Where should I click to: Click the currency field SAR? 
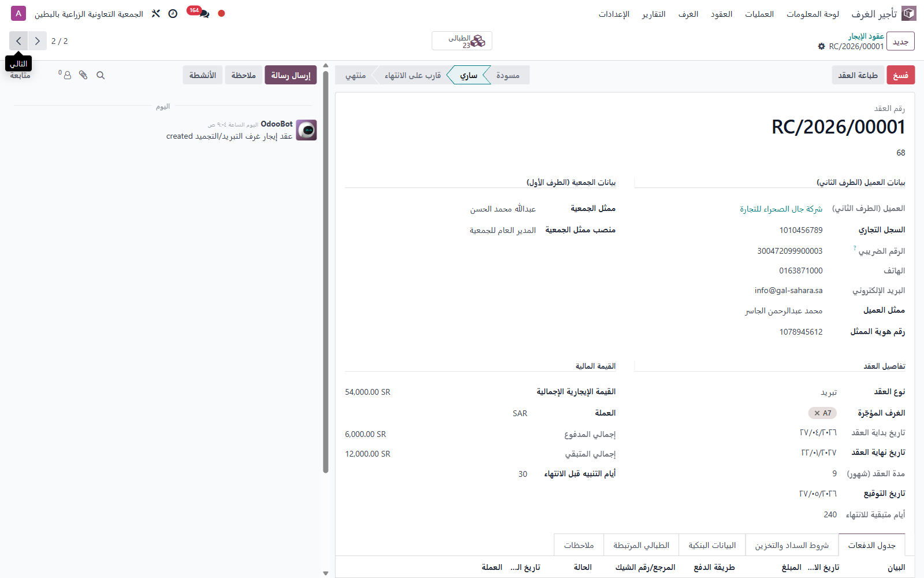[520, 413]
